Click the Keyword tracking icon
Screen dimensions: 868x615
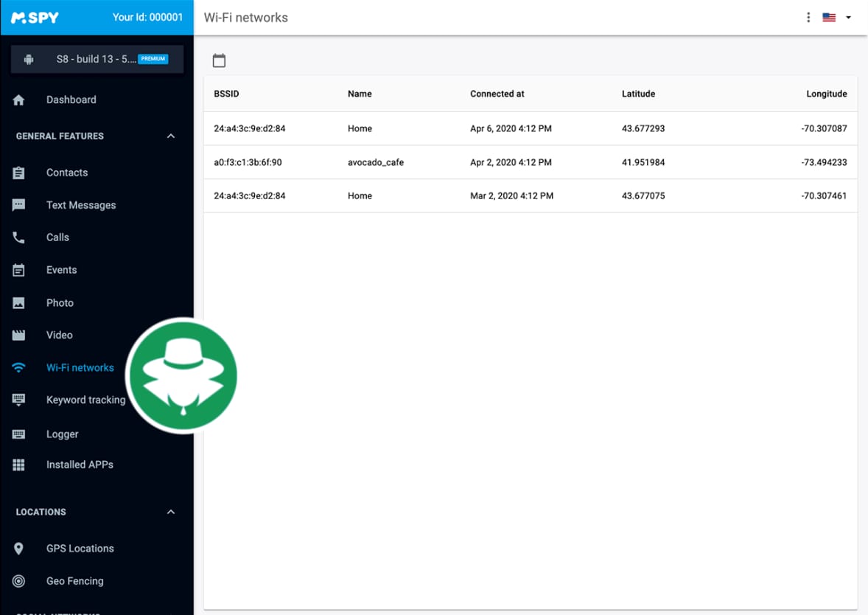[18, 400]
